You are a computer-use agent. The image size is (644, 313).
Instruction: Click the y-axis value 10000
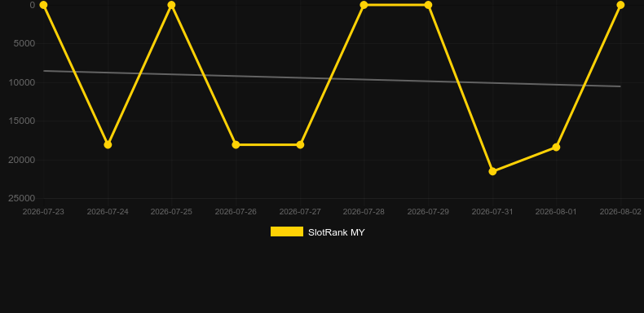tap(22, 82)
